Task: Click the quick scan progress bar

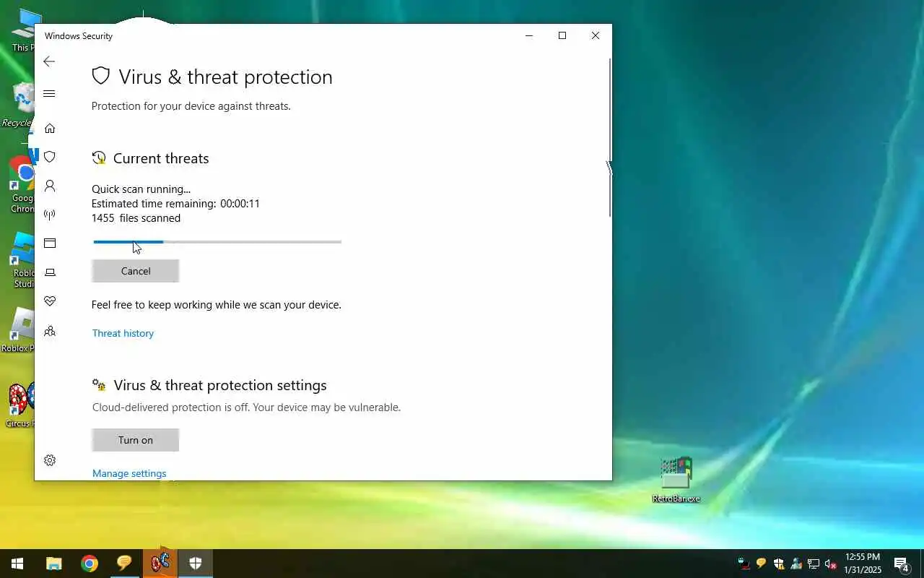Action: coord(217,242)
